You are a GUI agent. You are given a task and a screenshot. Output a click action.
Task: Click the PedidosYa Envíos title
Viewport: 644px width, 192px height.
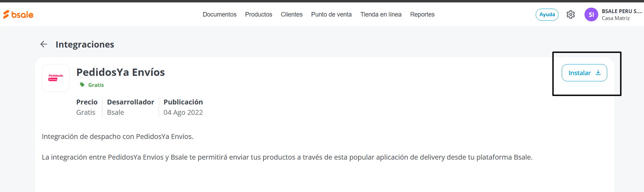coord(120,72)
